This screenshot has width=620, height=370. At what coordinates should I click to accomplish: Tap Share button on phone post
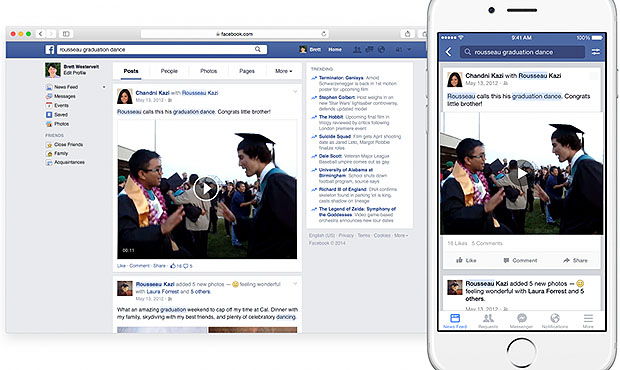point(575,260)
